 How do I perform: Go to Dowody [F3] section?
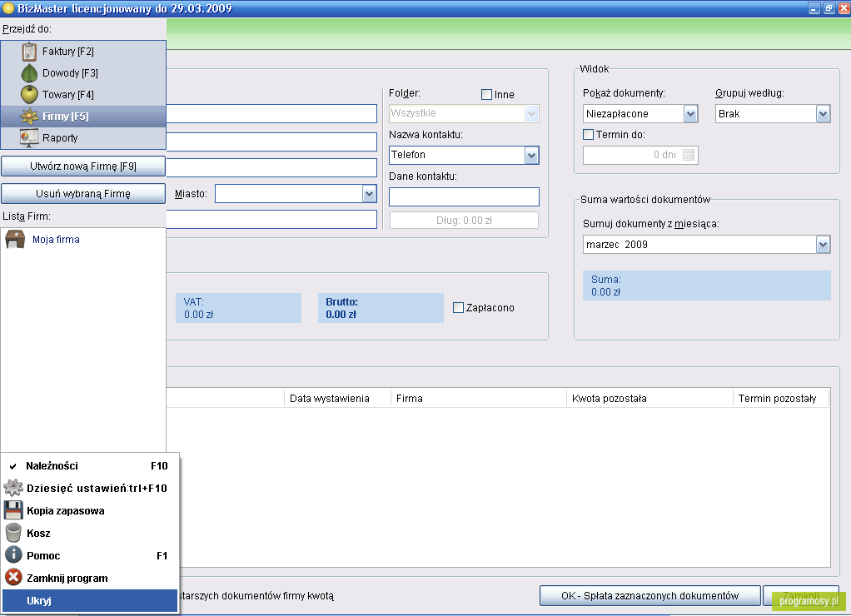pyautogui.click(x=83, y=73)
